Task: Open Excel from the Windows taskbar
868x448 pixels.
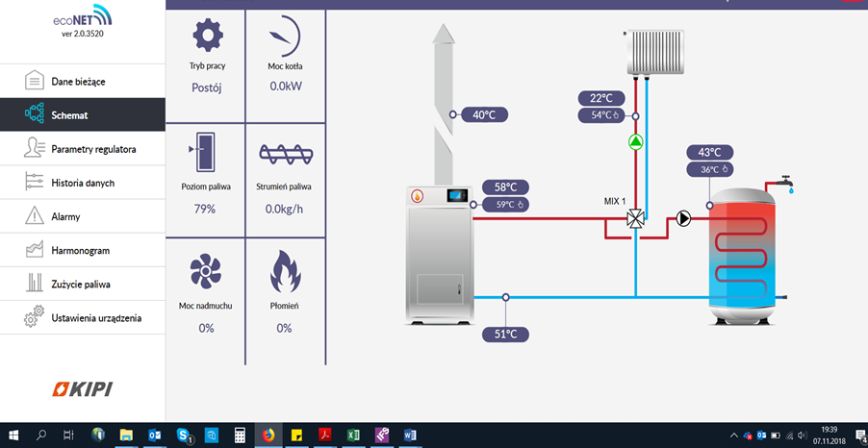Action: (353, 436)
